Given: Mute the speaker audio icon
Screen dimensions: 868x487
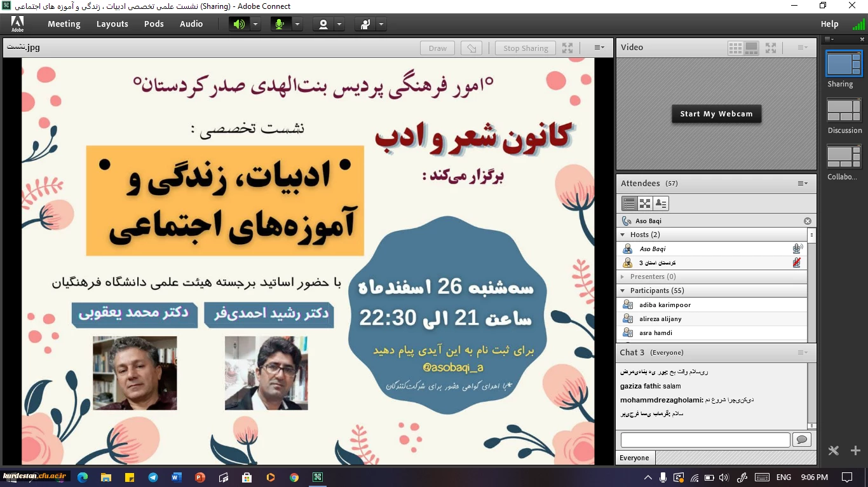Looking at the screenshot, I should click(239, 24).
